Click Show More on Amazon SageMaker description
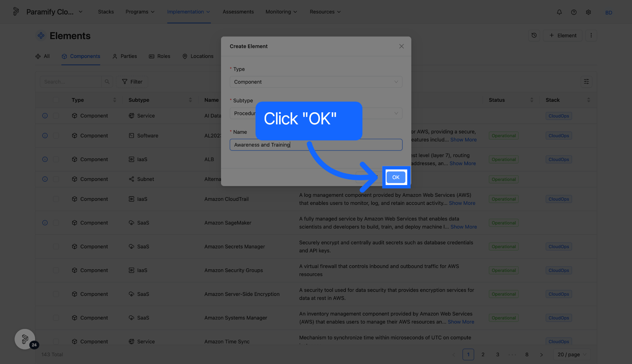 pyautogui.click(x=464, y=227)
